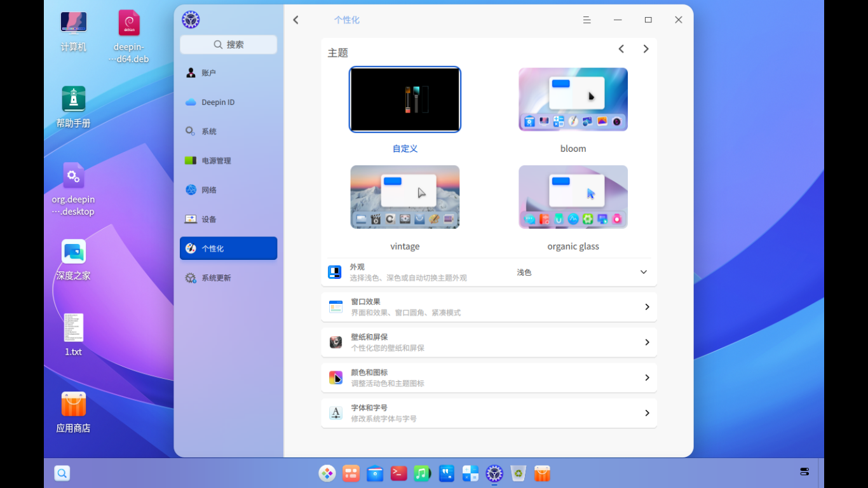
Task: Open the 设备 devices settings
Action: coord(228,219)
